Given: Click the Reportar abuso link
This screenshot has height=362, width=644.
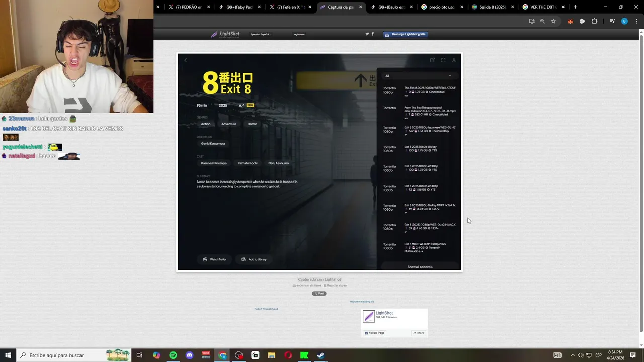Looking at the screenshot, I should (x=335, y=285).
